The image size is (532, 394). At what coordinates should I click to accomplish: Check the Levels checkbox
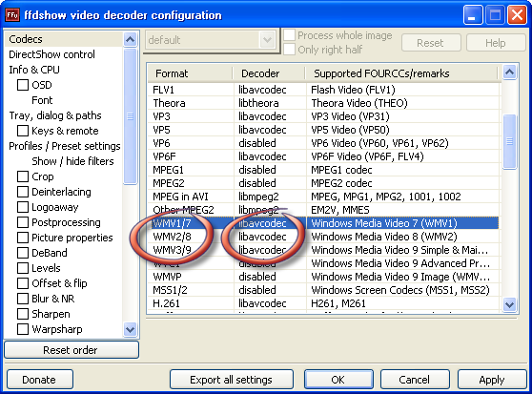pos(23,268)
